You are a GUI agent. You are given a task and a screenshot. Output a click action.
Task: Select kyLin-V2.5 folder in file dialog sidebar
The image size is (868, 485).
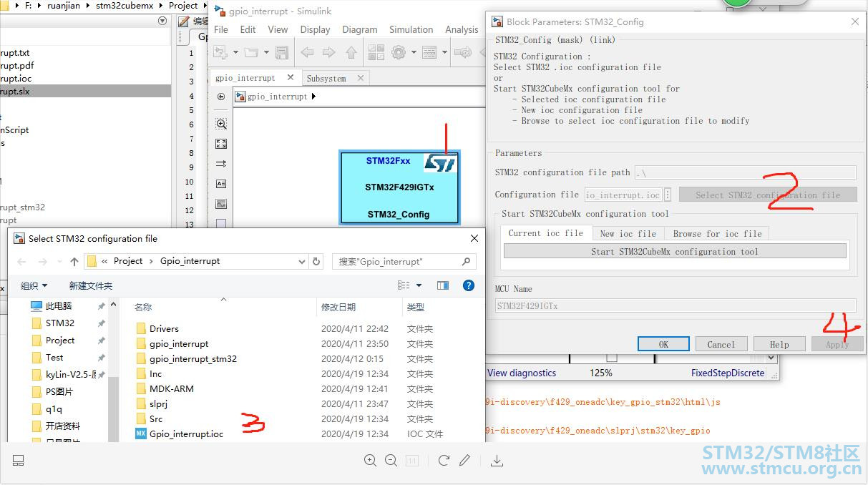pyautogui.click(x=70, y=374)
